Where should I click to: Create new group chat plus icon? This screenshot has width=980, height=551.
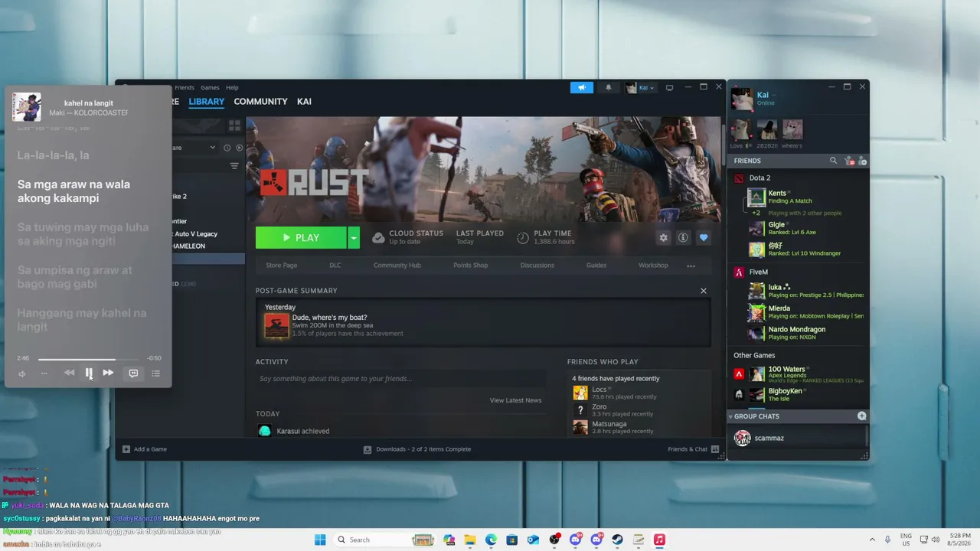(x=861, y=416)
